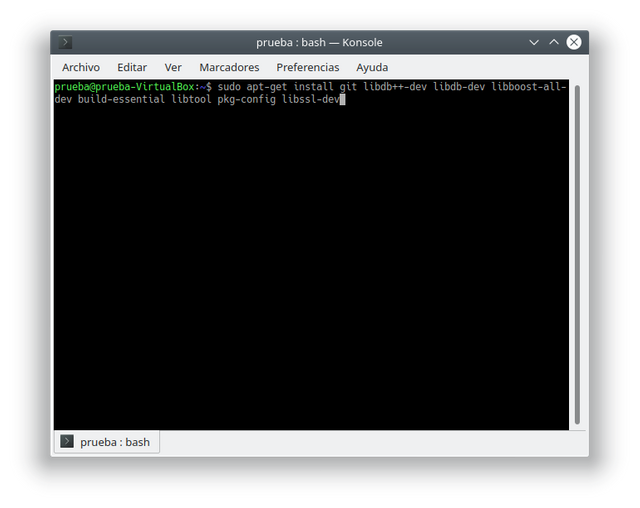This screenshot has height=508, width=640.
Task: Click the terminal icon in the bottom tab
Action: (67, 441)
